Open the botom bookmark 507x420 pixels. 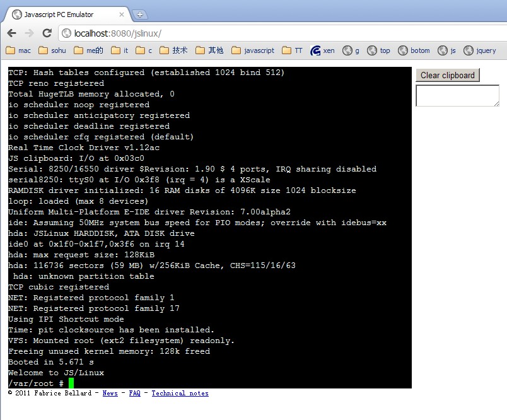tap(414, 50)
